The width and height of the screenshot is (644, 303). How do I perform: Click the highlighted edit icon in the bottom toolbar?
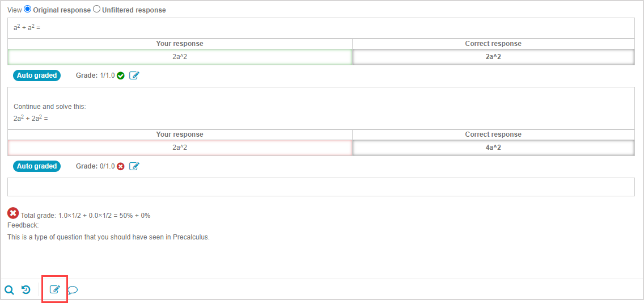point(55,289)
